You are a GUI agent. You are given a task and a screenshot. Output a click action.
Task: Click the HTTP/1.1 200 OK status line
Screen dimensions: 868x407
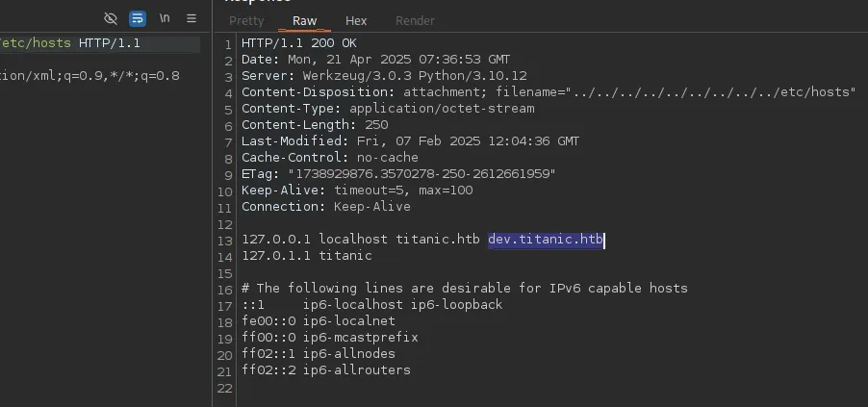tap(298, 43)
